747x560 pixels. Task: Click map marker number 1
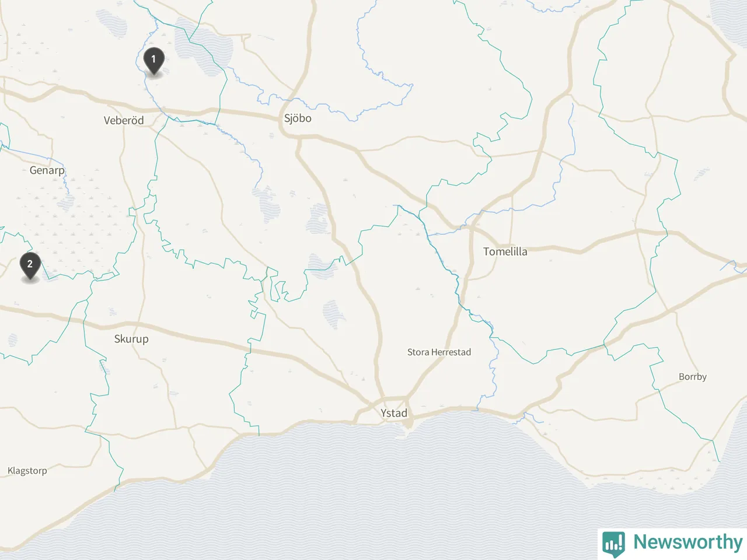point(153,61)
